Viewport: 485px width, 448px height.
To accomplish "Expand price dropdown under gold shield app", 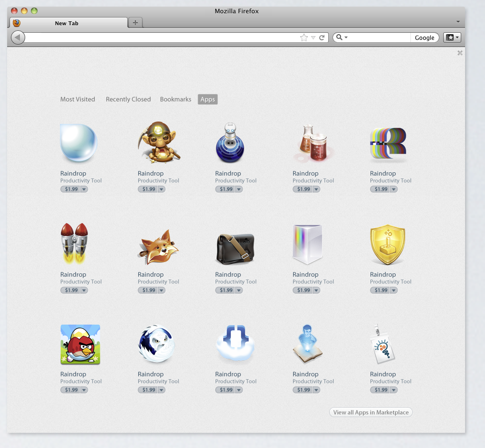I will pyautogui.click(x=393, y=290).
